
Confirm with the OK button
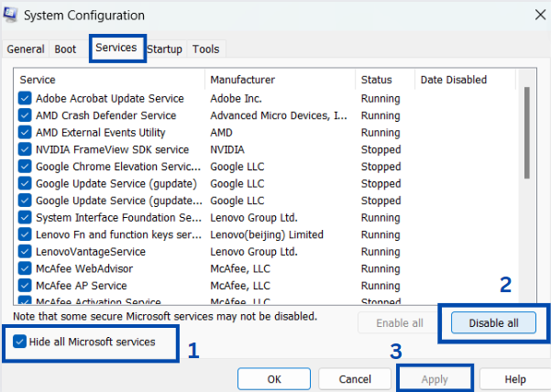pos(274,379)
